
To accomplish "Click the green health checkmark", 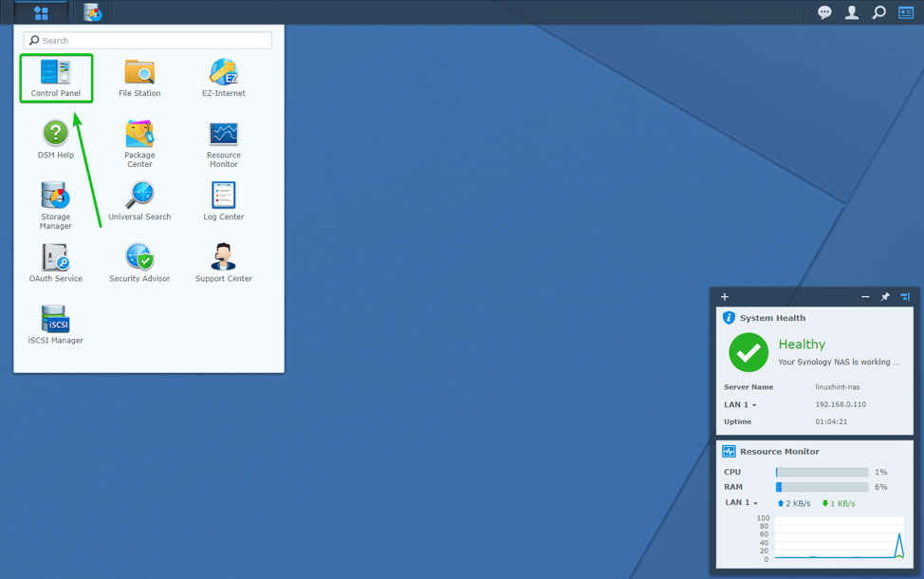I will [x=748, y=352].
